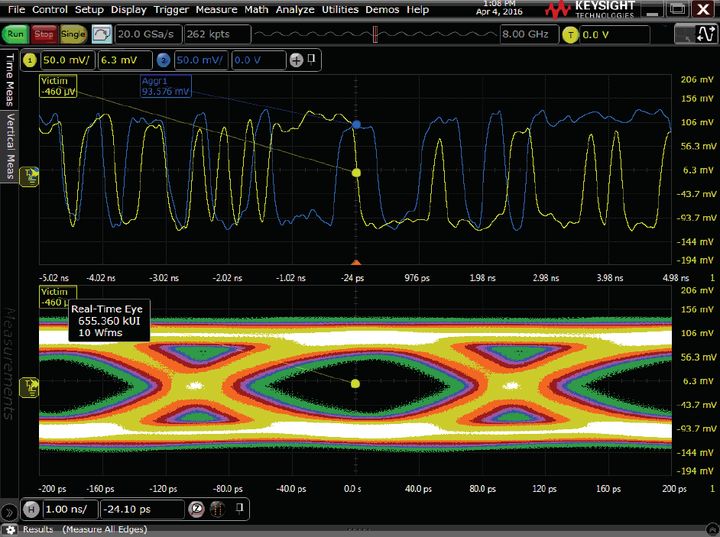Click the memory bar position slider

coord(375,34)
